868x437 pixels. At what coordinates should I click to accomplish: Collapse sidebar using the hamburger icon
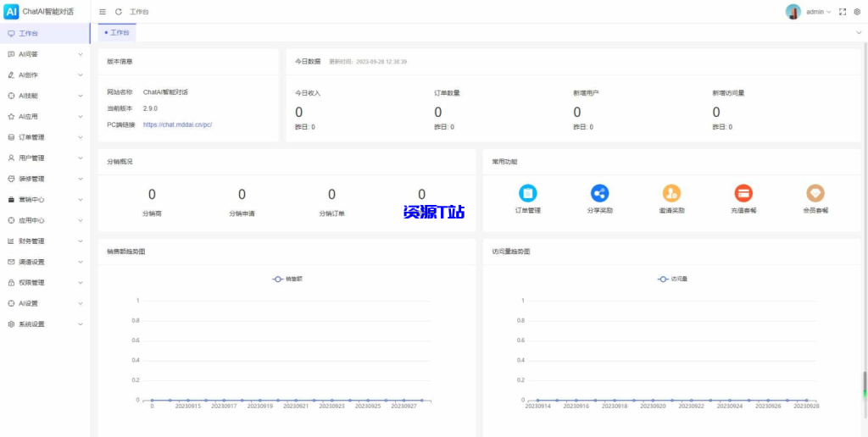click(x=103, y=12)
